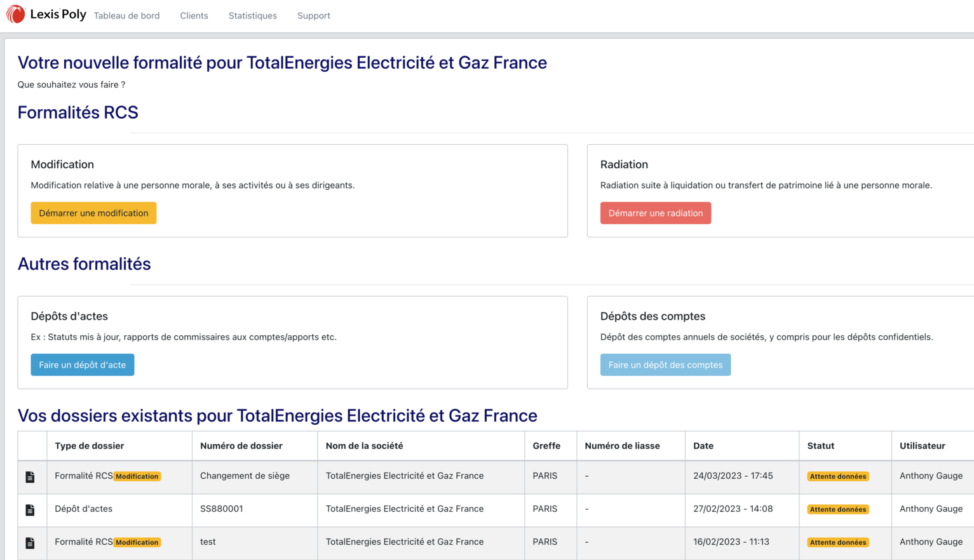This screenshot has height=560, width=974.
Task: Click the Date column header
Action: [703, 446]
